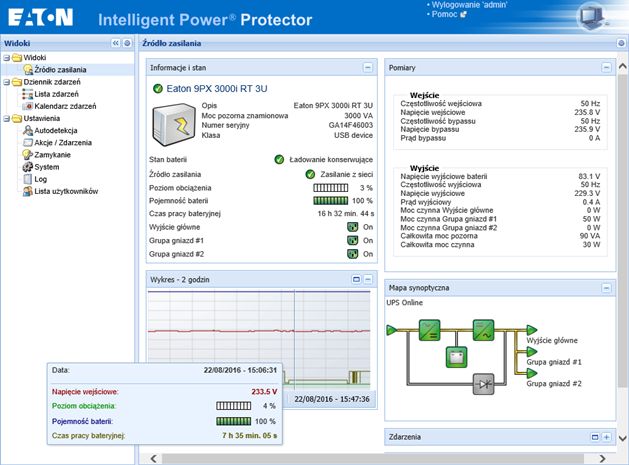Click the inverter DC/AC block in synoptic map
The width and height of the screenshot is (629, 465).
[483, 330]
